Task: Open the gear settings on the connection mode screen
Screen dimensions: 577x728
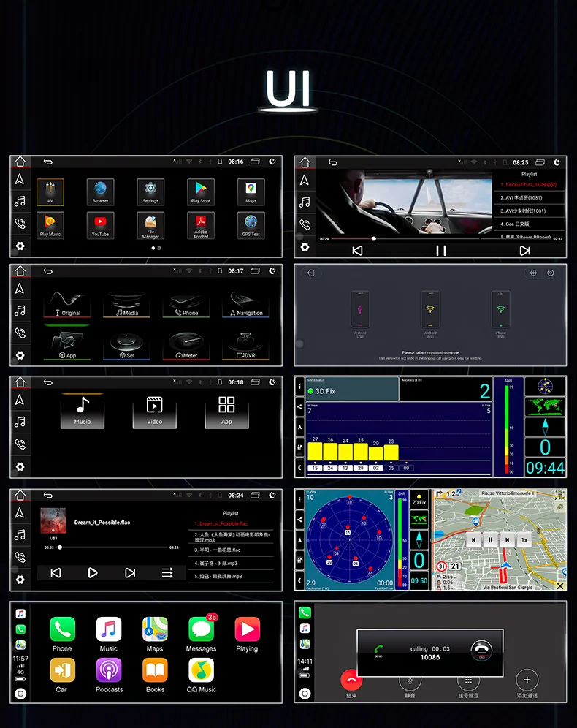Action: pyautogui.click(x=533, y=273)
